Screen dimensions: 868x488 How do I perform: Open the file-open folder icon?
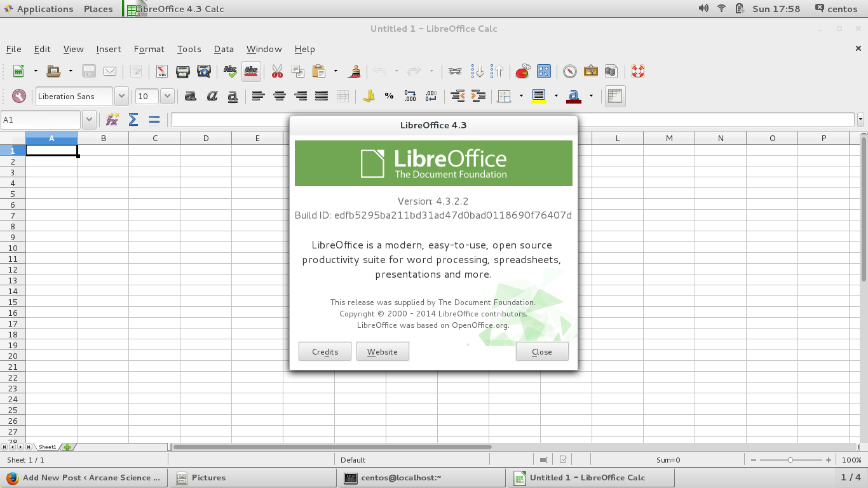(x=53, y=71)
